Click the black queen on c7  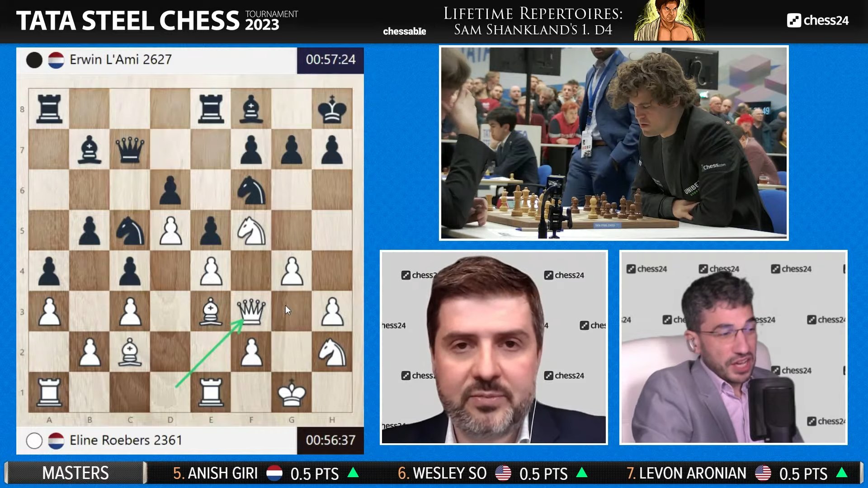tap(130, 150)
